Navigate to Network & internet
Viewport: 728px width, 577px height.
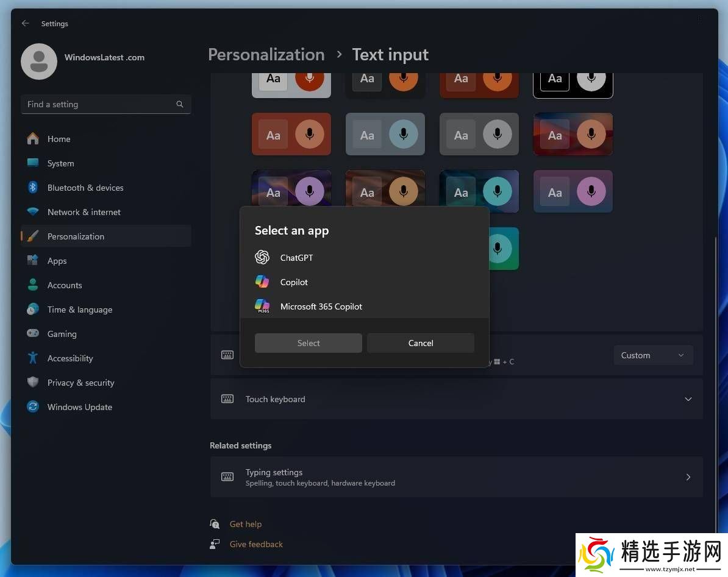(x=84, y=212)
